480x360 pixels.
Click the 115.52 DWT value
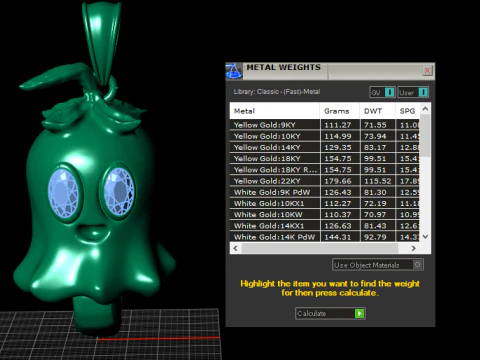pos(377,181)
